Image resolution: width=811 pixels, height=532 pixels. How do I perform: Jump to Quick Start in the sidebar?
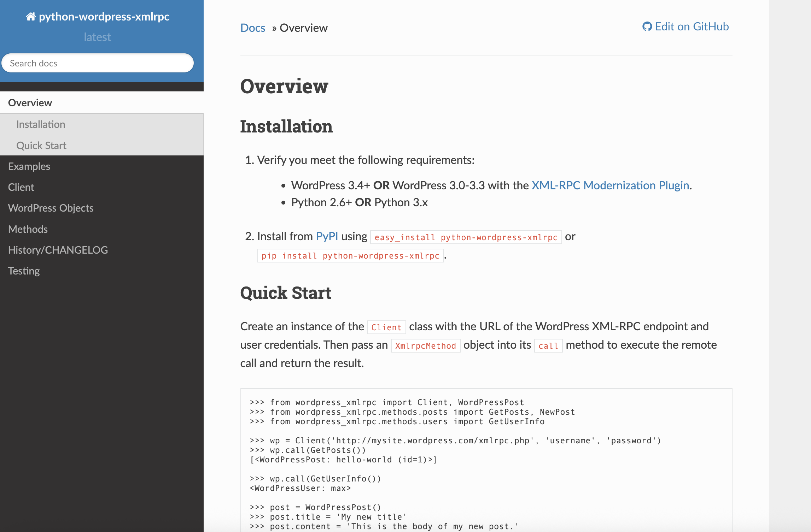point(102,145)
